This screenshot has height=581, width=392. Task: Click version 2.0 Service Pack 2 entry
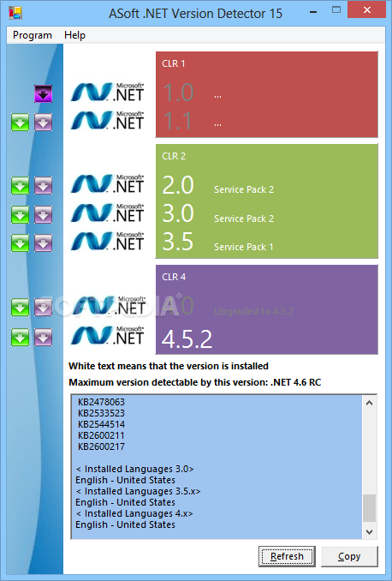[218, 186]
